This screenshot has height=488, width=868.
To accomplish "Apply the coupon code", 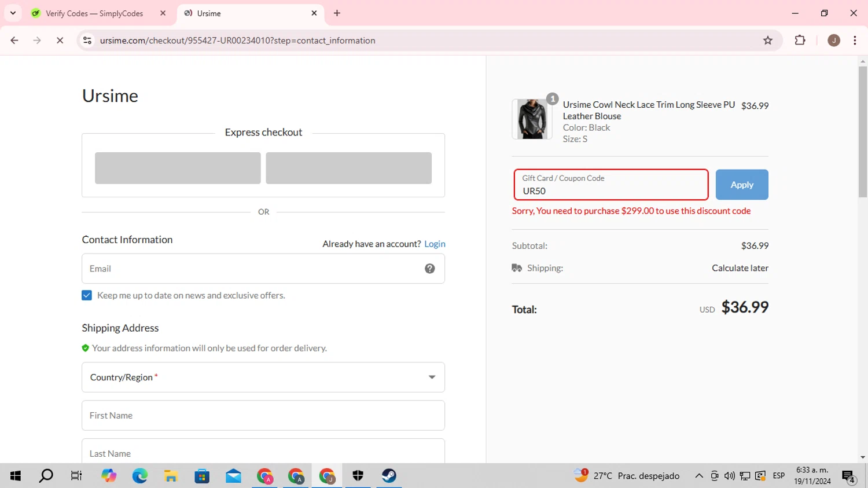I will [x=742, y=185].
